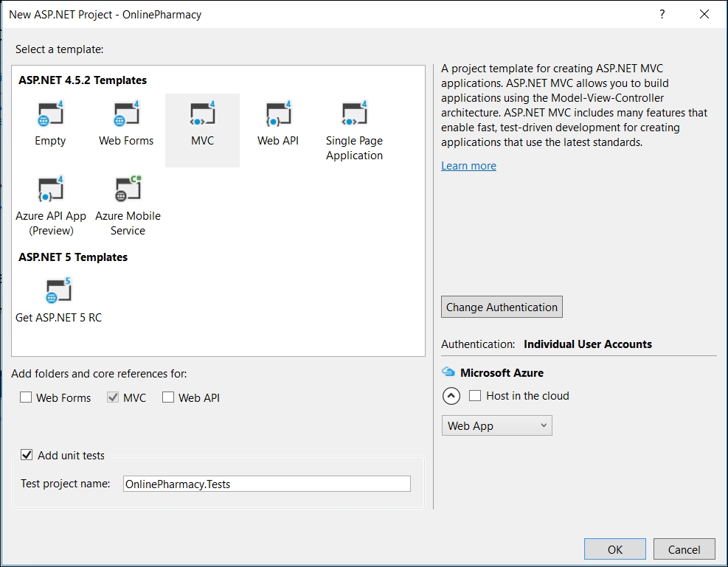Click the Web API template label text
The image size is (728, 567).
click(x=278, y=141)
